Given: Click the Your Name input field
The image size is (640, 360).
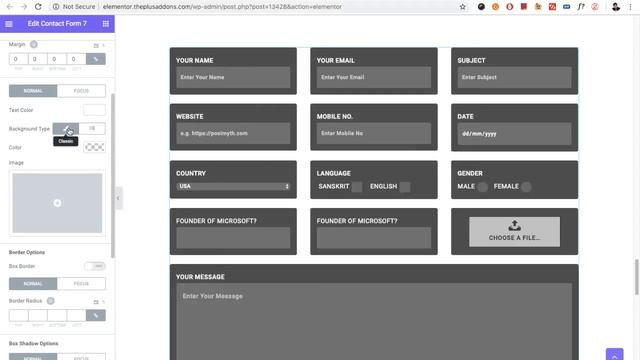Looking at the screenshot, I should (x=233, y=77).
